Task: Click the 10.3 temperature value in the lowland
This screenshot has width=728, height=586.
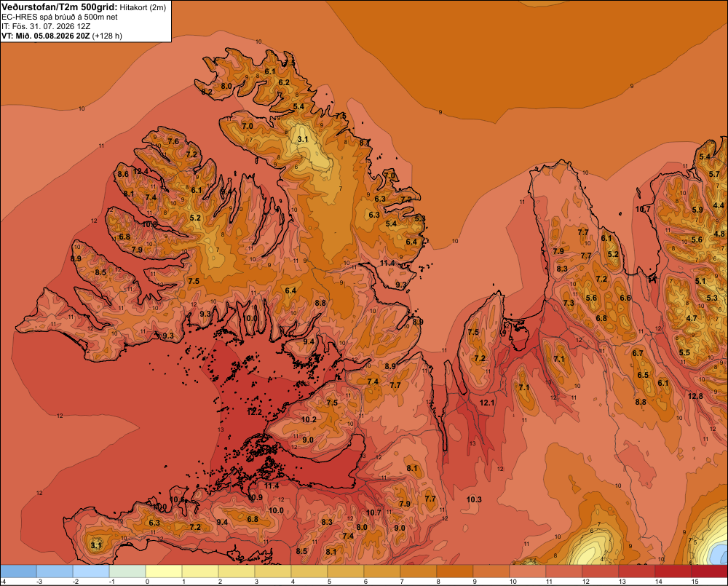Action: point(474,499)
